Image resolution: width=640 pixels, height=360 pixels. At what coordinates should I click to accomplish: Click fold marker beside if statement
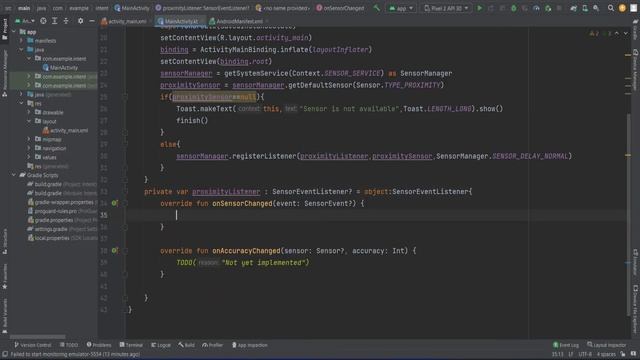pos(125,97)
